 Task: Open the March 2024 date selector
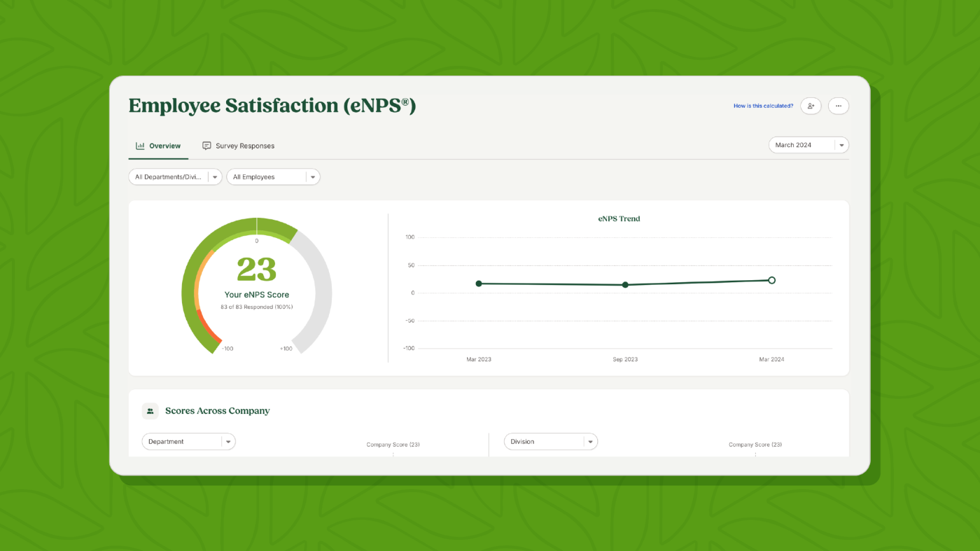point(808,145)
